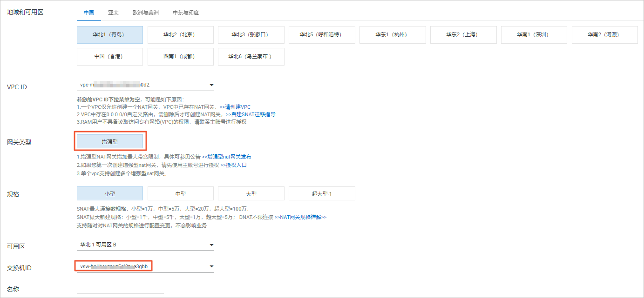The image size is (644, 298).
Task: Open the 增强型nat网关发布 announcement link
Action: pyautogui.click(x=226, y=157)
